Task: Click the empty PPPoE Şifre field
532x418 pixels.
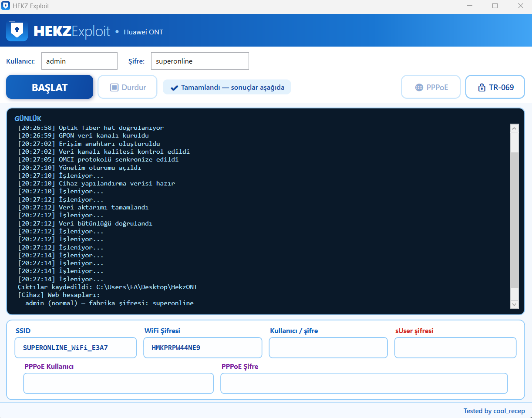Action: point(364,383)
